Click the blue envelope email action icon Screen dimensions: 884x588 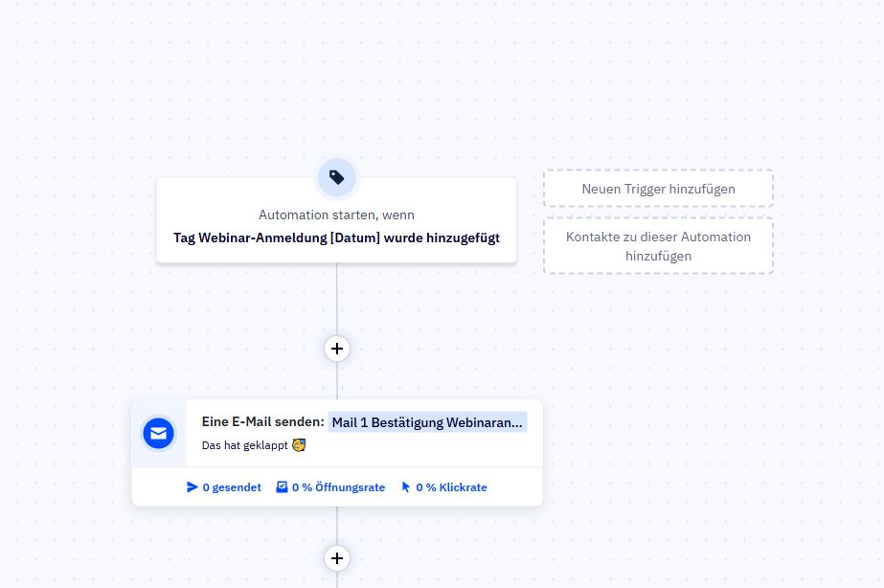point(158,434)
